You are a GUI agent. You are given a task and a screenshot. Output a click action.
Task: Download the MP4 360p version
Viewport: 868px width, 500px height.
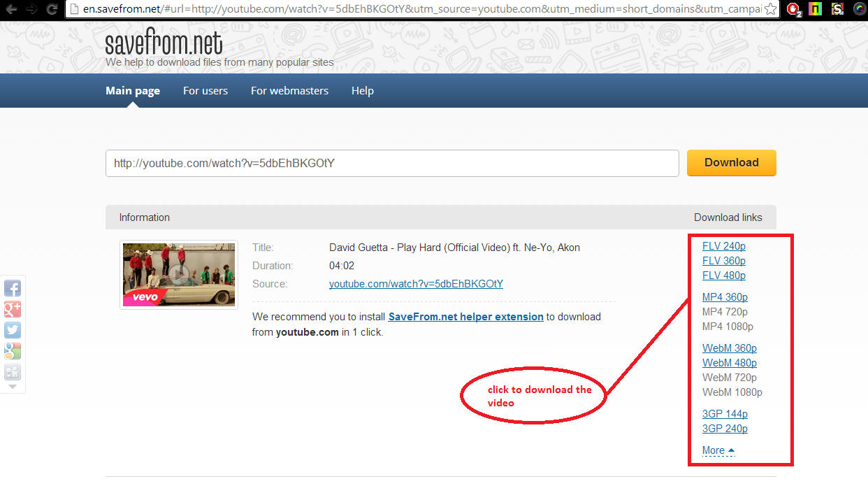click(725, 297)
